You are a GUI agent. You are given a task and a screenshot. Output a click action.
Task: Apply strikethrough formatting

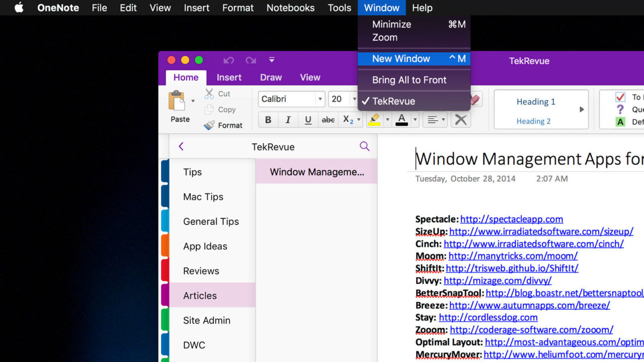328,120
